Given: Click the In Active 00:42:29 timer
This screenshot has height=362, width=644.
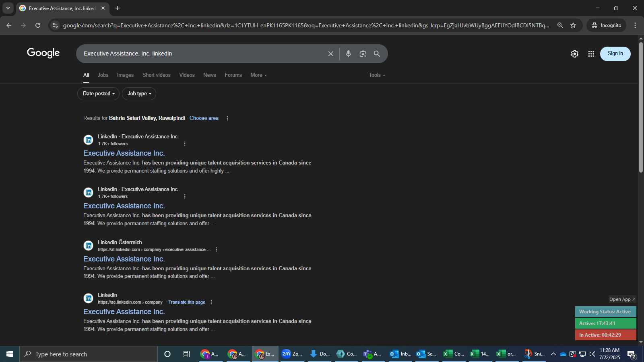Looking at the screenshot, I should [605, 335].
